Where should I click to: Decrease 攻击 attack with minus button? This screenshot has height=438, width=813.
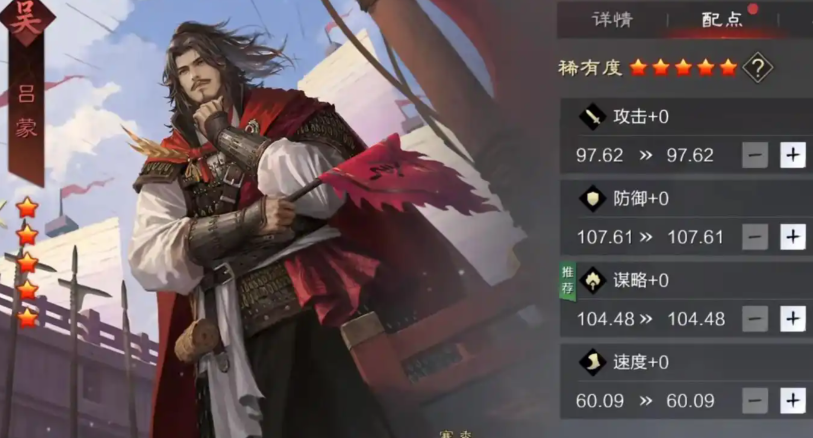pyautogui.click(x=755, y=155)
